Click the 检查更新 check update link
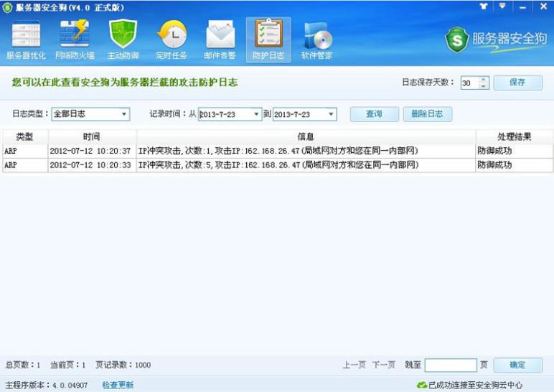This screenshot has height=392, width=554. point(118,386)
